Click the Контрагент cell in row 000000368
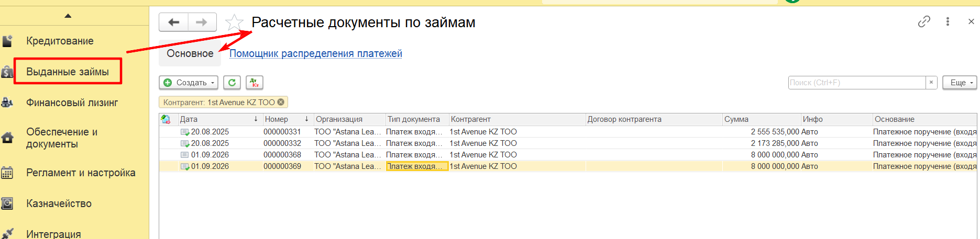Viewport: 980px width, 239px height. 517,155
